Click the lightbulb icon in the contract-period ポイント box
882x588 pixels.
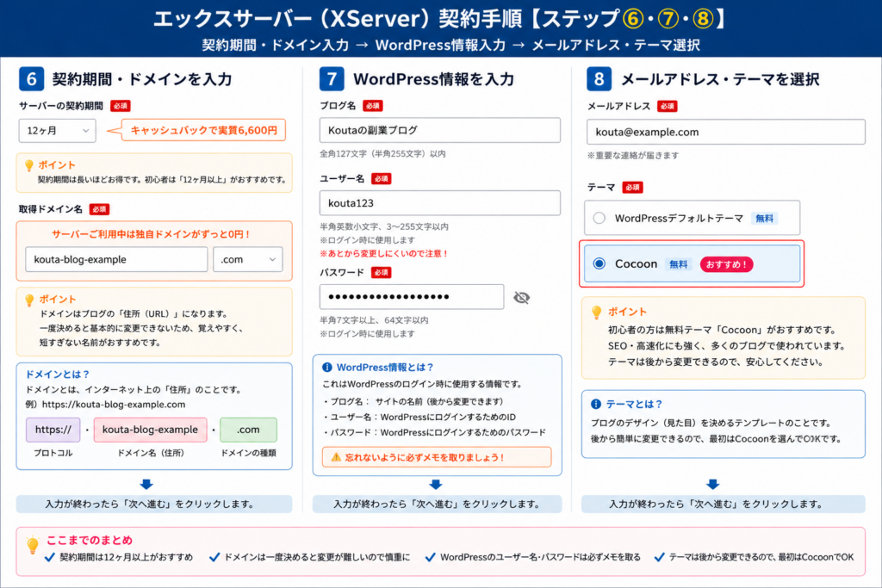click(x=29, y=165)
